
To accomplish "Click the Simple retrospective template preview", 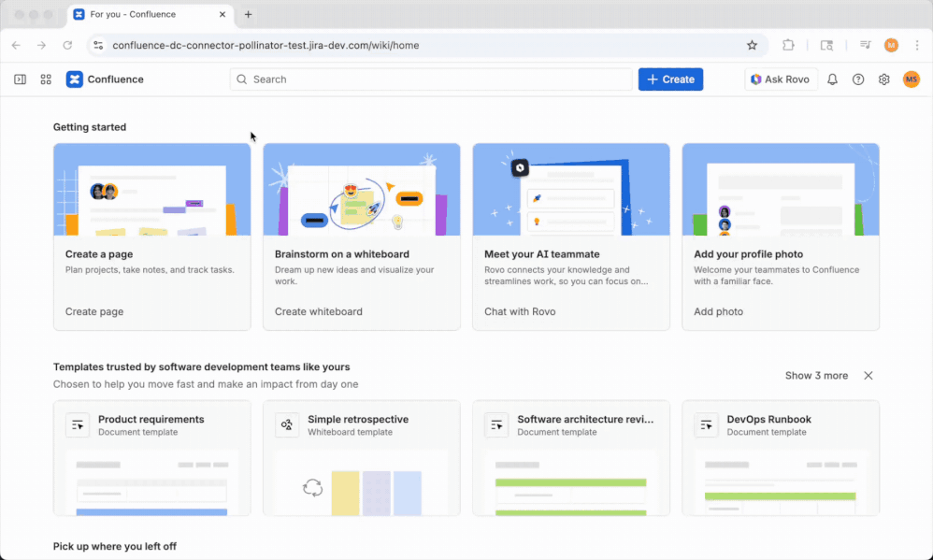I will 362,482.
